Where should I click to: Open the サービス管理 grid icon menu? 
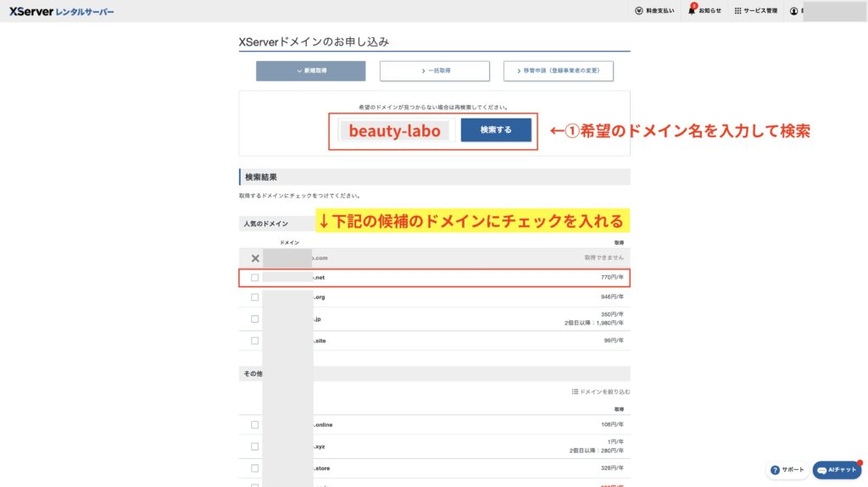738,11
